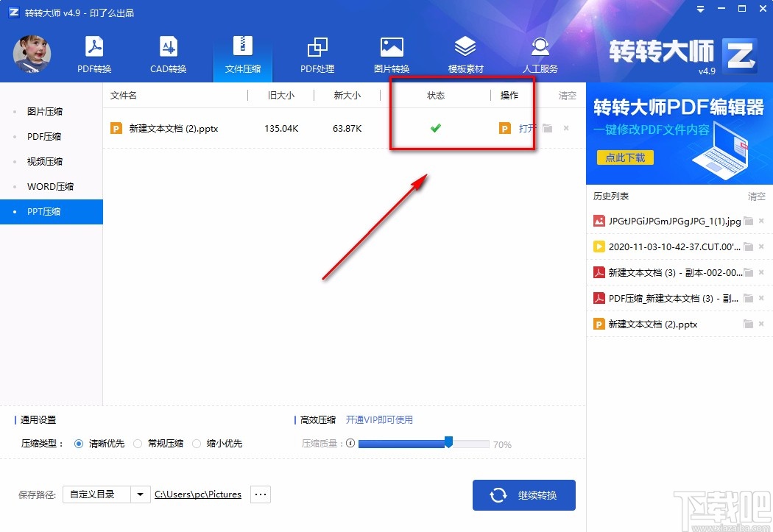Expand the 自定义目录 save path dropdown
This screenshot has width=773, height=532.
pos(140,494)
